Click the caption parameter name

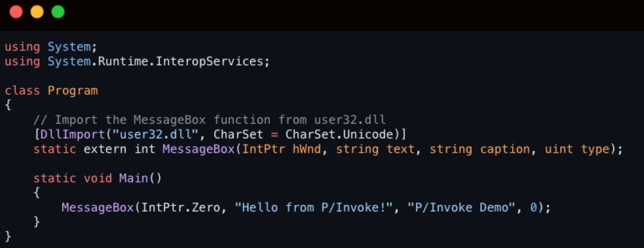point(505,149)
